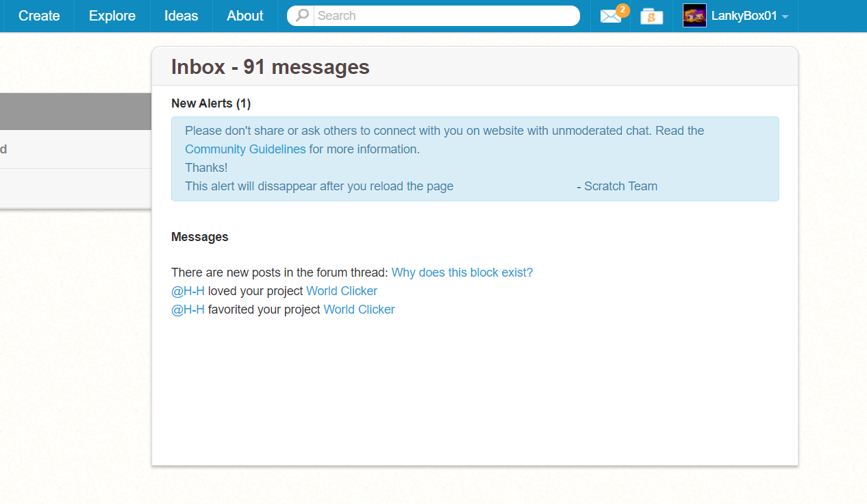Click the New Alerts (1) label
Screen dimensions: 867x504
click(211, 103)
